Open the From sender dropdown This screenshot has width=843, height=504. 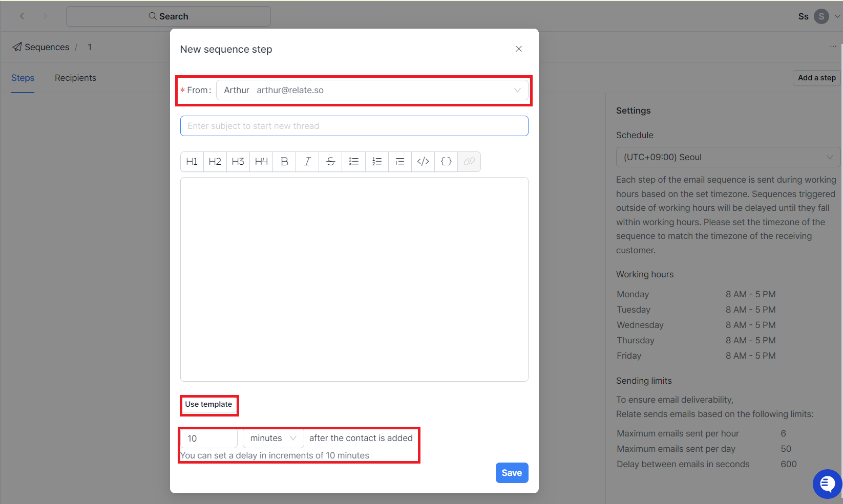(x=372, y=90)
